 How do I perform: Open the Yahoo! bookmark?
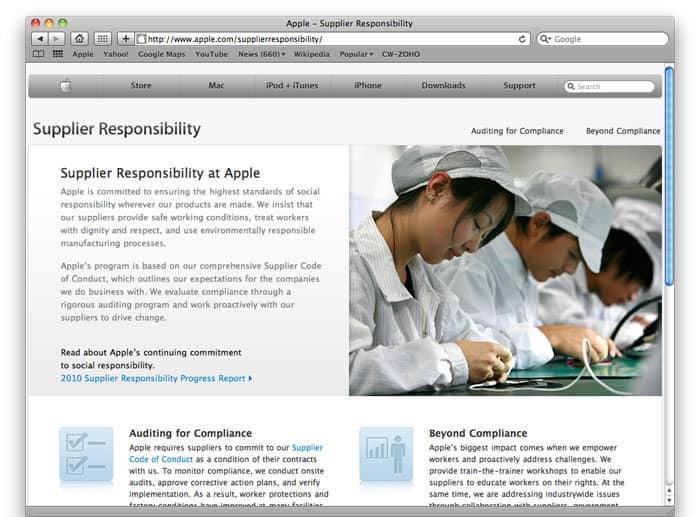tap(116, 54)
